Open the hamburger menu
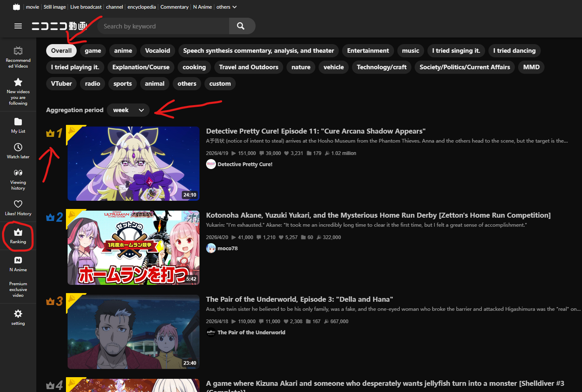Viewport: 582px width, 392px height. coord(18,26)
